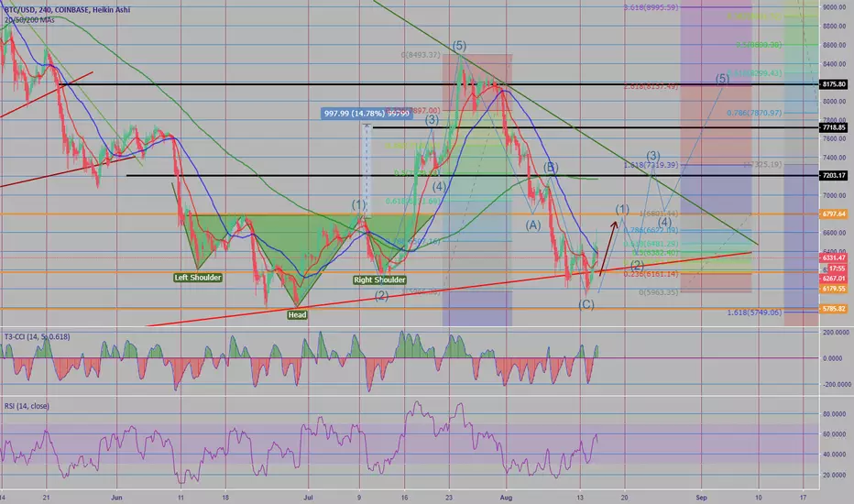This screenshot has height=504, width=854.
Task: Select the 3.618(8995.59) Fibonacci label
Action: (651, 7)
